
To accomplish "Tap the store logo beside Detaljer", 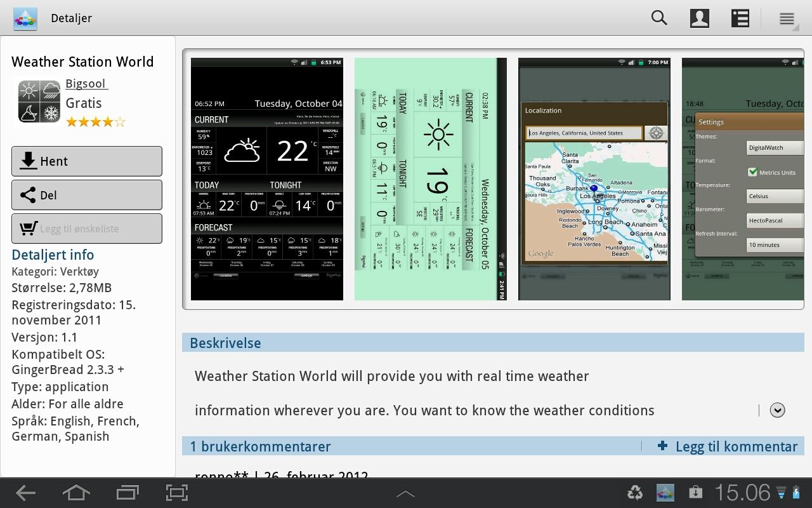I will click(x=25, y=18).
